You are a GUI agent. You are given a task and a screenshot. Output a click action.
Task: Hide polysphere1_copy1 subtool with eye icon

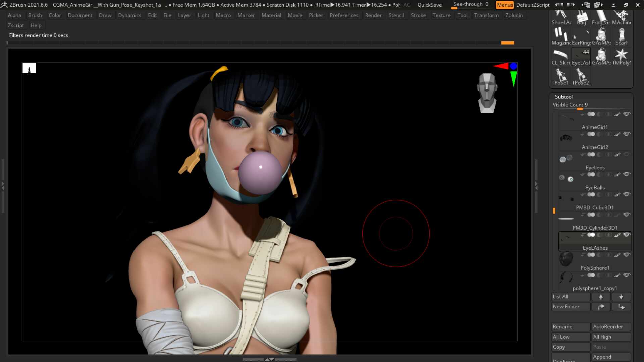[626, 275]
